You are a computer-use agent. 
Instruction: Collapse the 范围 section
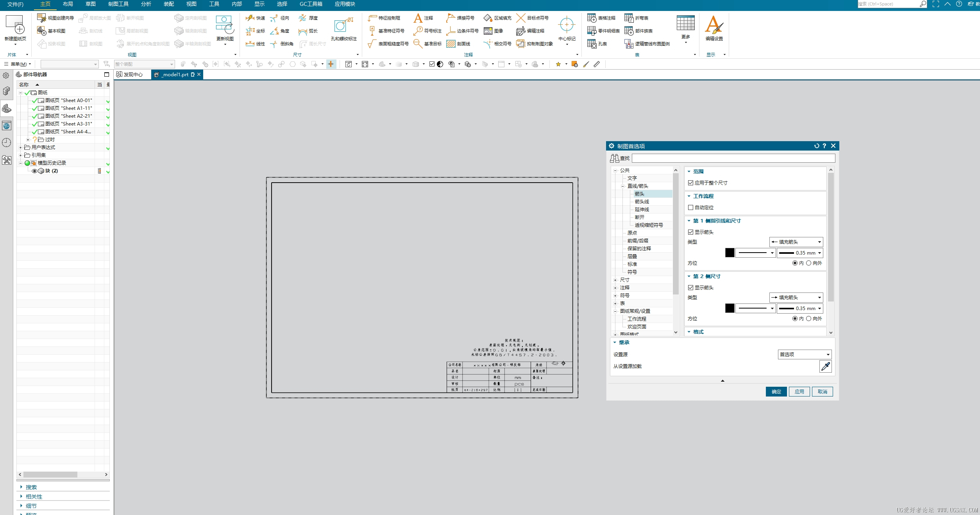pos(689,172)
